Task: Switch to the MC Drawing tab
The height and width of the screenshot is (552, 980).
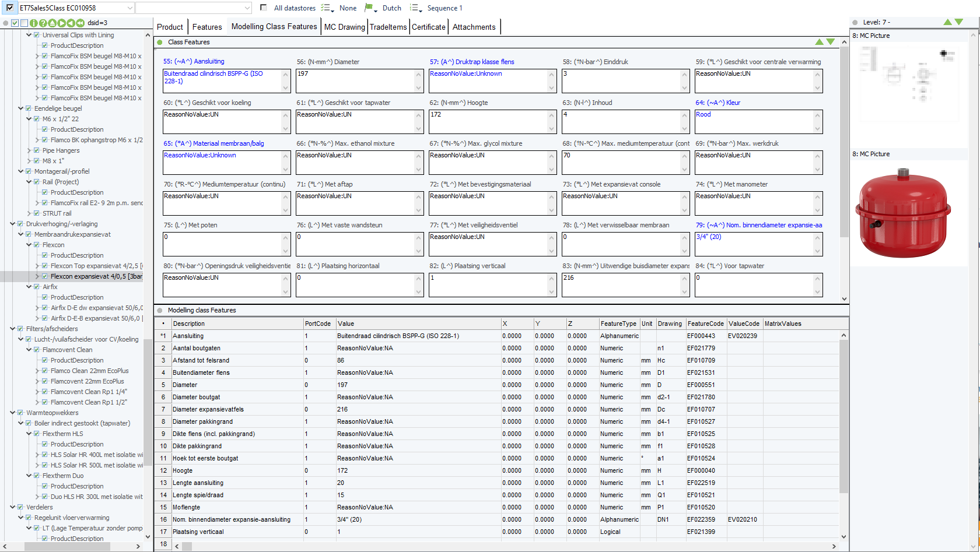Action: (344, 27)
